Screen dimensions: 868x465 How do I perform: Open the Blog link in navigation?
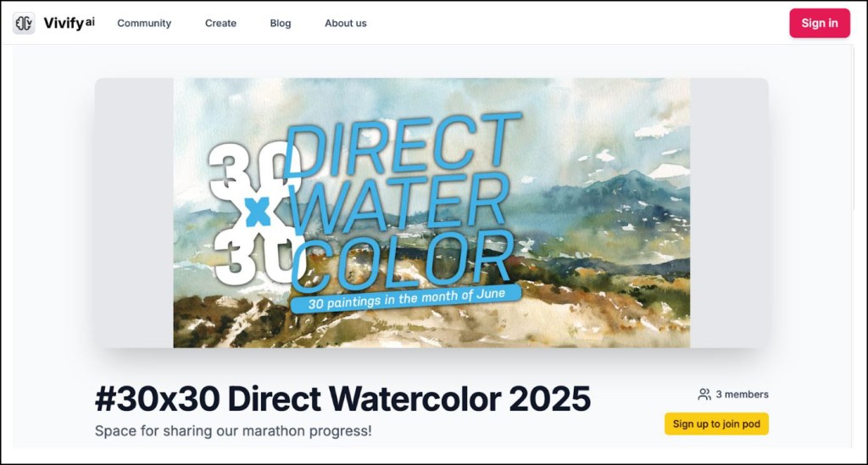[x=280, y=23]
